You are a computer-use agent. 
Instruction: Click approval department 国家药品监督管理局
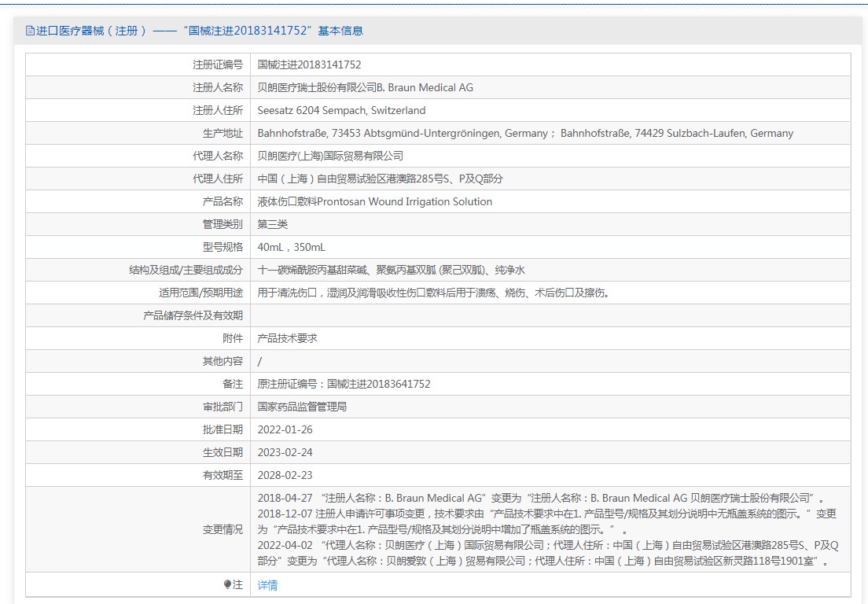tap(302, 407)
